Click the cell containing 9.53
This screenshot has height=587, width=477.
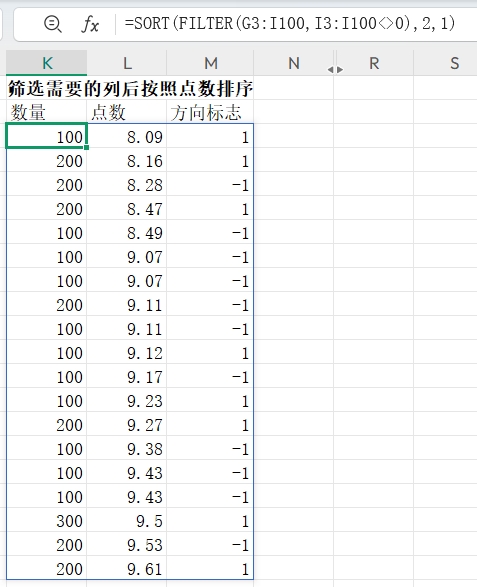(127, 545)
